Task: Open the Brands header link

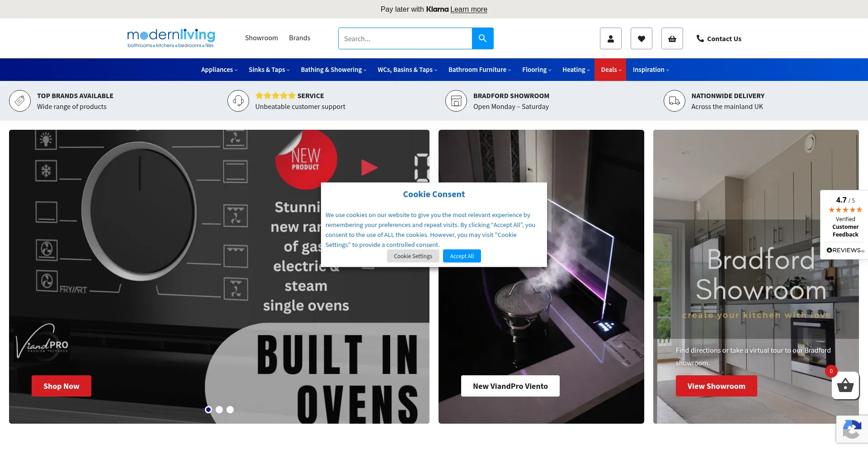Action: click(x=300, y=38)
